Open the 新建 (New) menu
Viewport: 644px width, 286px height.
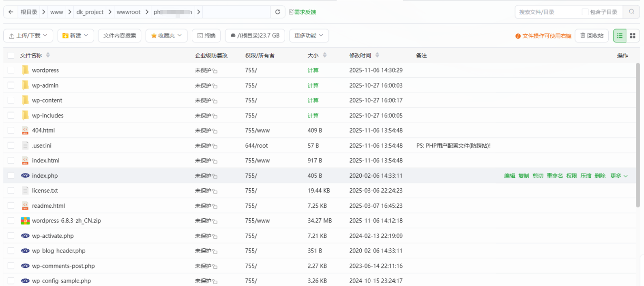point(75,35)
